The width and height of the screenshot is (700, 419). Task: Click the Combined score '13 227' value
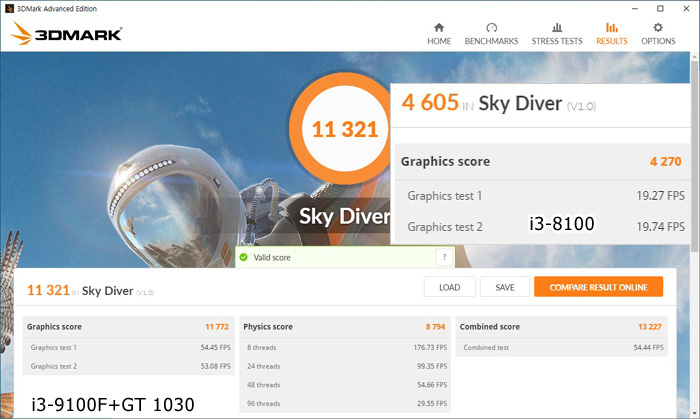650,327
